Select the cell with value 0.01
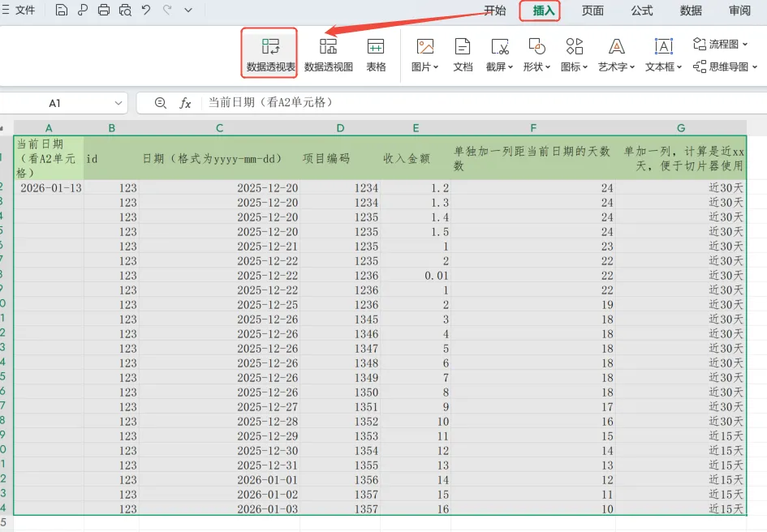The image size is (767, 532). [416, 276]
